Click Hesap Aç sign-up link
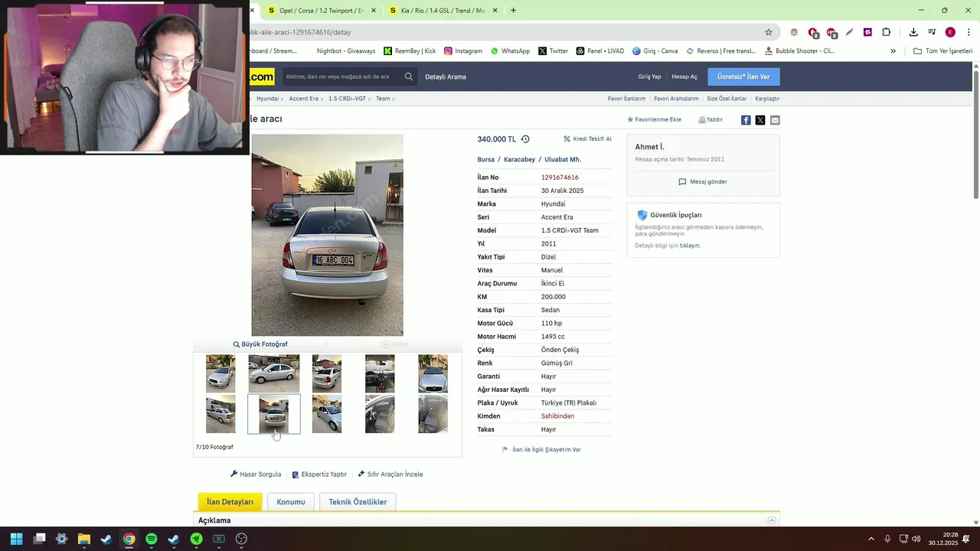Viewport: 980px width, 551px height. (684, 77)
